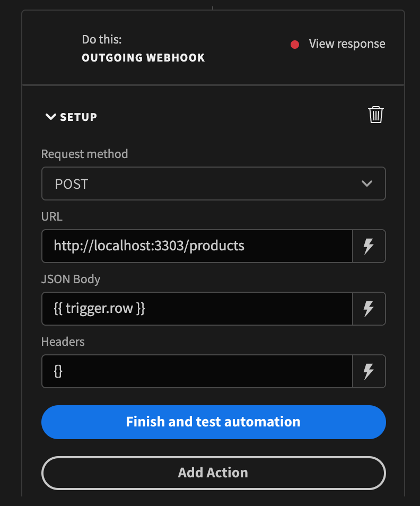
Task: Click the chevron inside the POST selector
Action: pyautogui.click(x=366, y=184)
